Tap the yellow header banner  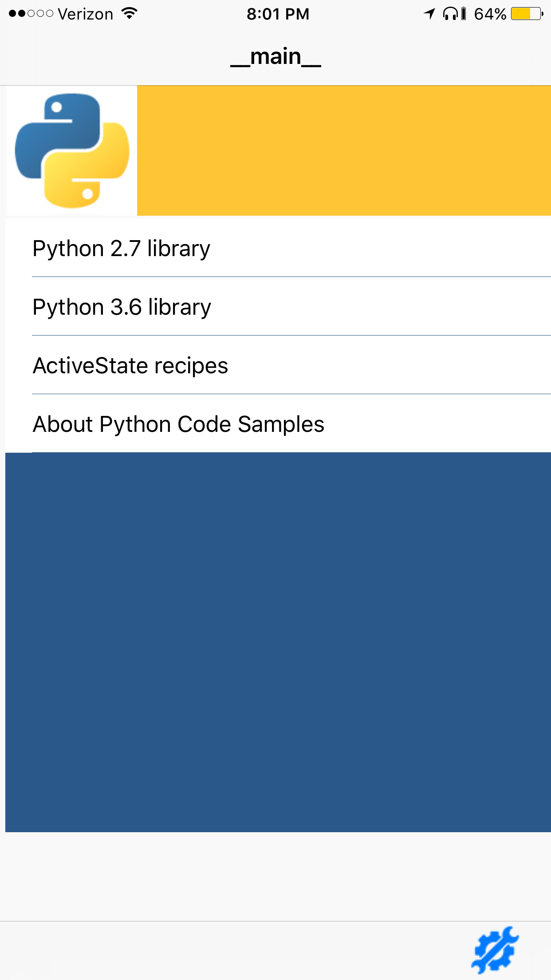coord(344,150)
